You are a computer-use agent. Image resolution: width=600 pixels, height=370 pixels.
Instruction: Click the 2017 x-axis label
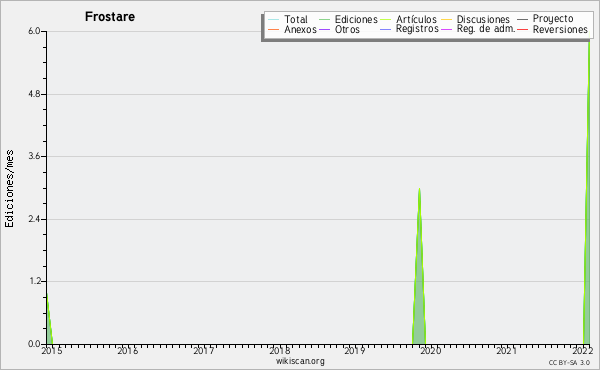tap(204, 350)
